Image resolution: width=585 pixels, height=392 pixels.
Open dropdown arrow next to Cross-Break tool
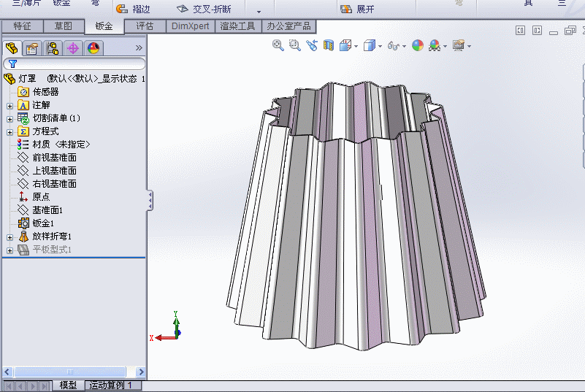coord(259,12)
